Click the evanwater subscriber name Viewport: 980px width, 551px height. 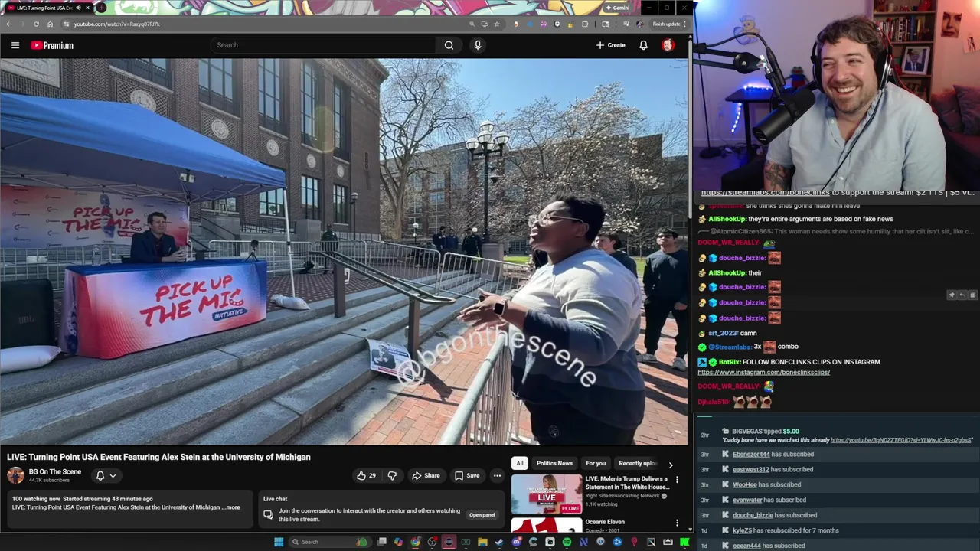pos(747,500)
